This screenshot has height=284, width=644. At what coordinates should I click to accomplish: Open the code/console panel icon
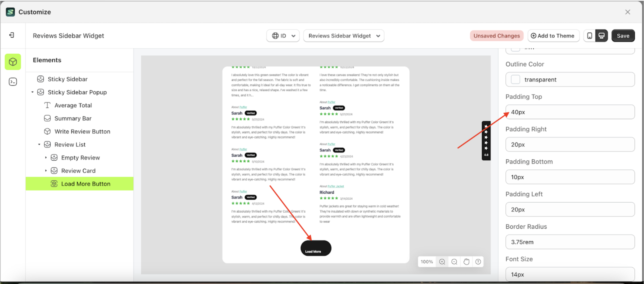tap(13, 81)
